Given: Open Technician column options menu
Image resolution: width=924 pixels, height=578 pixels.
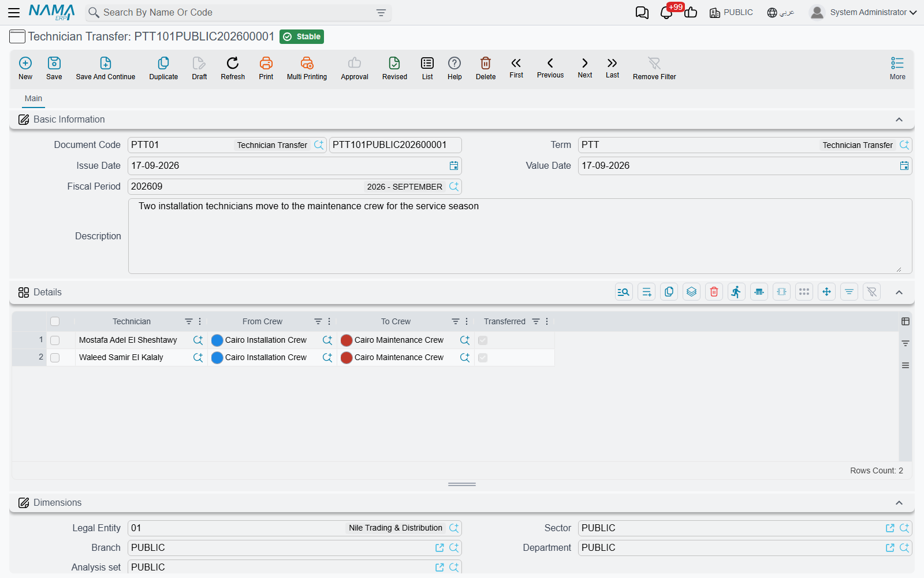Looking at the screenshot, I should (x=200, y=321).
